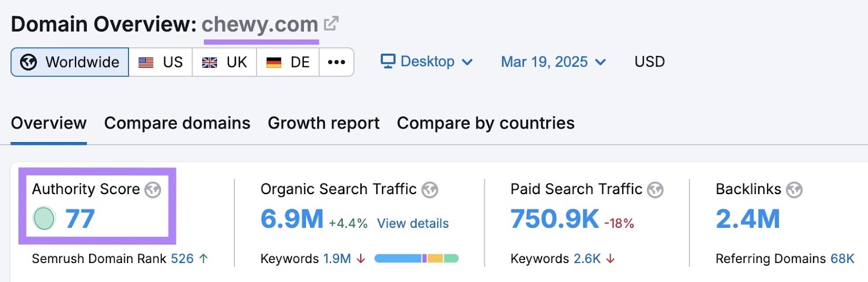This screenshot has height=282, width=868.
Task: Switch database to DE
Action: coord(288,62)
